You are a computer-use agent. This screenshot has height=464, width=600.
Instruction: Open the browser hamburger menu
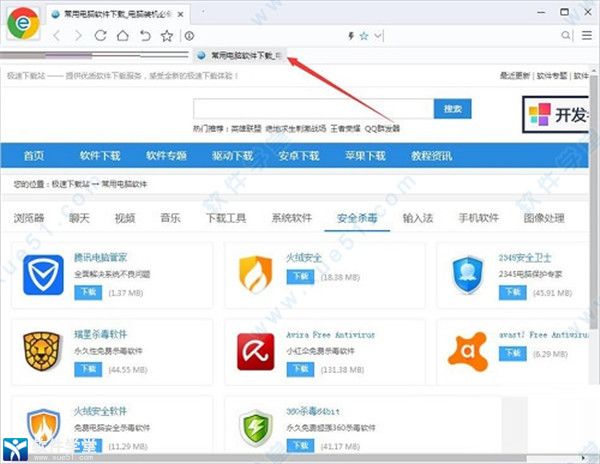586,36
